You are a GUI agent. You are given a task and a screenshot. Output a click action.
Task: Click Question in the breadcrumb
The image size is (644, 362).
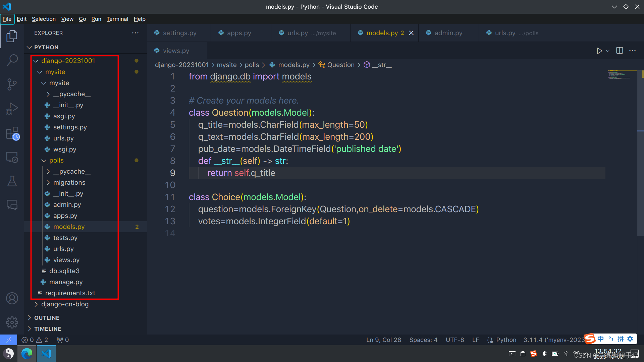pos(340,65)
